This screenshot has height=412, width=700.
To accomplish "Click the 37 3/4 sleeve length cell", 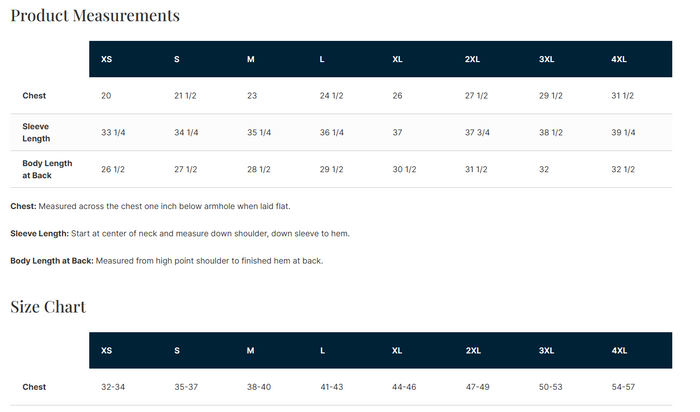I will coord(477,133).
